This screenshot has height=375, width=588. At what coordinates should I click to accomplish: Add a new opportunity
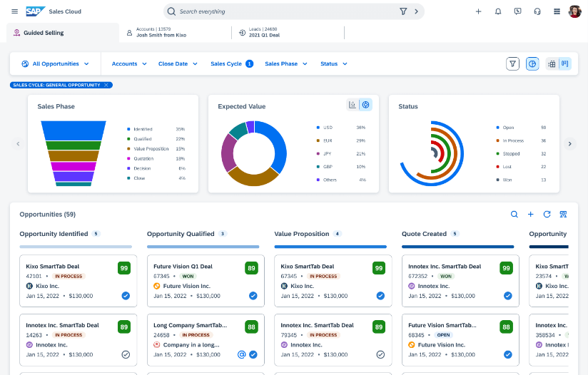(x=531, y=215)
